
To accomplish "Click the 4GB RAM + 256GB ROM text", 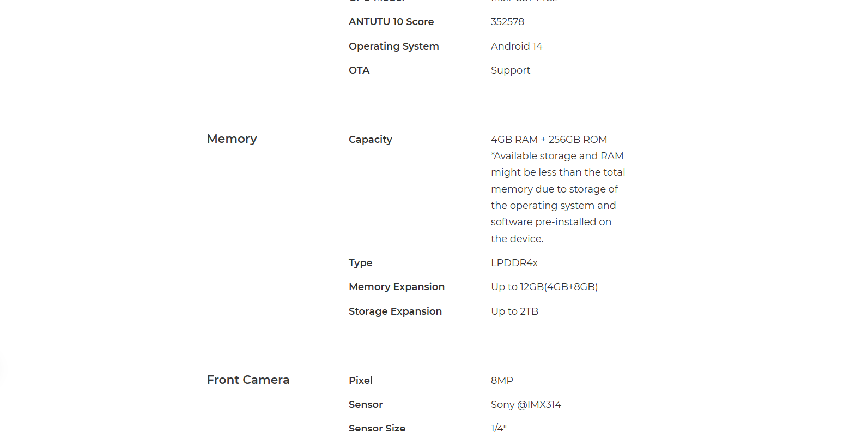I will (x=549, y=140).
